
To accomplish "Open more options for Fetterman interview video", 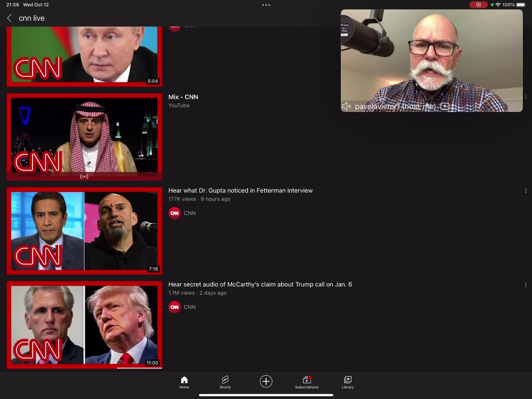I will click(x=526, y=191).
